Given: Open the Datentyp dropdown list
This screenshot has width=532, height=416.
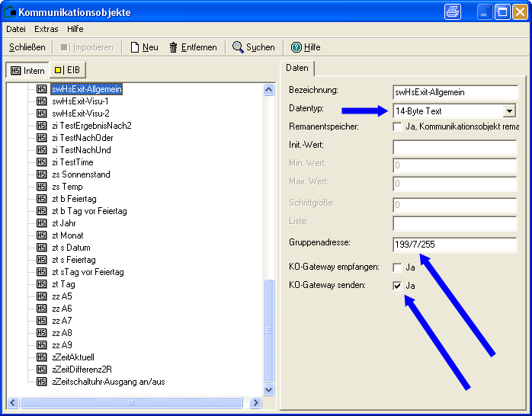Looking at the screenshot, I should [509, 111].
